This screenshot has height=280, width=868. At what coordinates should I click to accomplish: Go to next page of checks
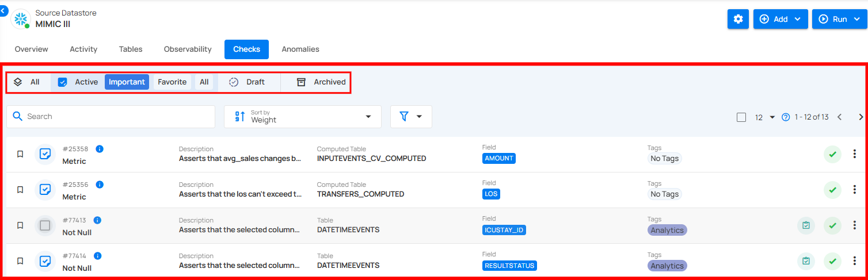tap(861, 117)
